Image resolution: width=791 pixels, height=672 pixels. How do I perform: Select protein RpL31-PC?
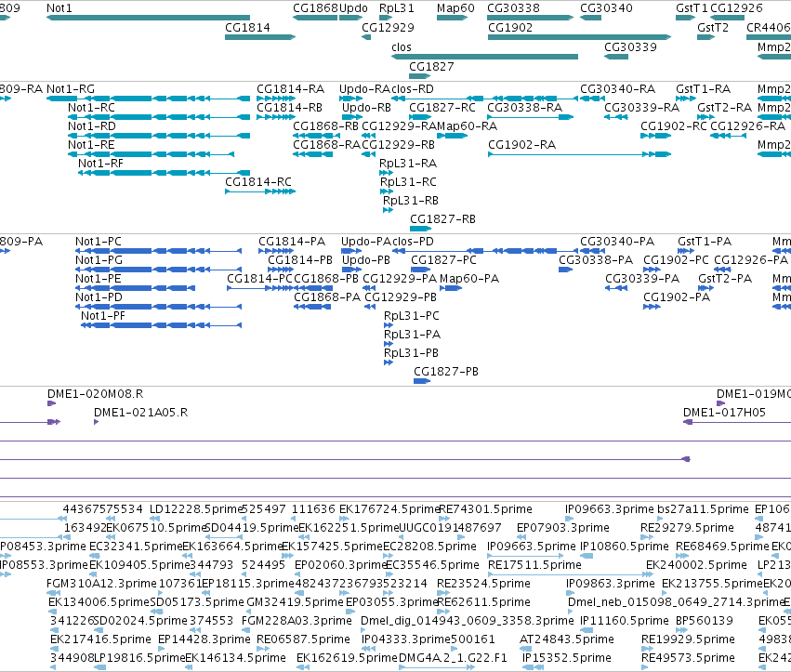[x=389, y=325]
